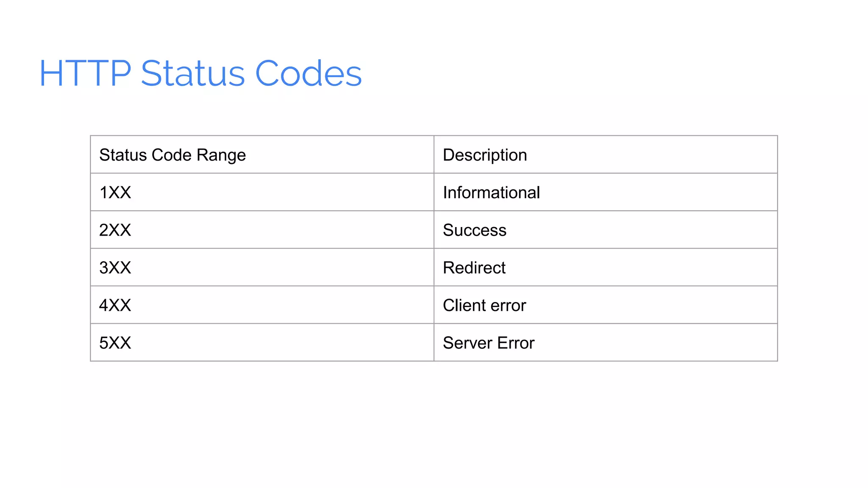Click the Server Error cell
The image size is (868, 488).
coord(606,342)
